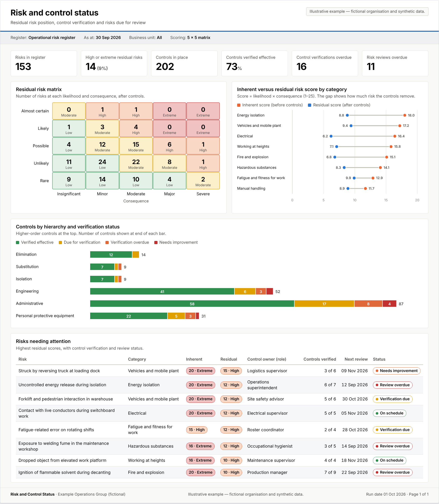This screenshot has height=504, width=439.
Task: Click the 'Business unit: All' filter
Action: pyautogui.click(x=145, y=37)
